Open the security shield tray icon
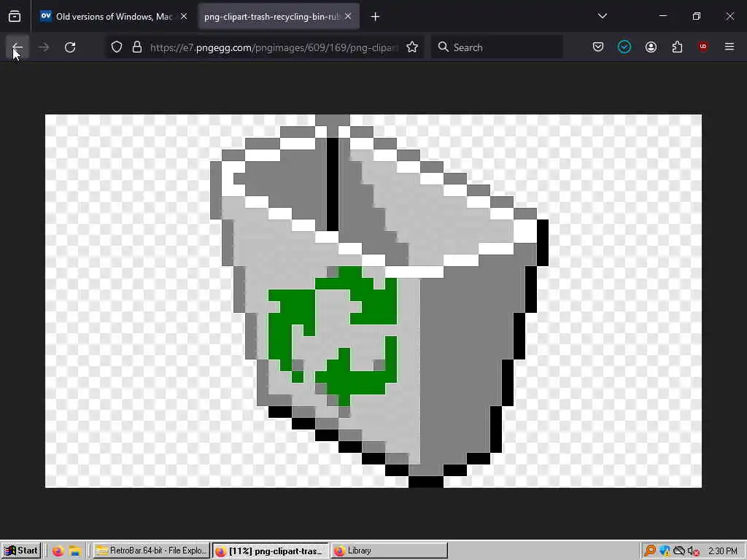747x560 pixels. click(x=665, y=551)
